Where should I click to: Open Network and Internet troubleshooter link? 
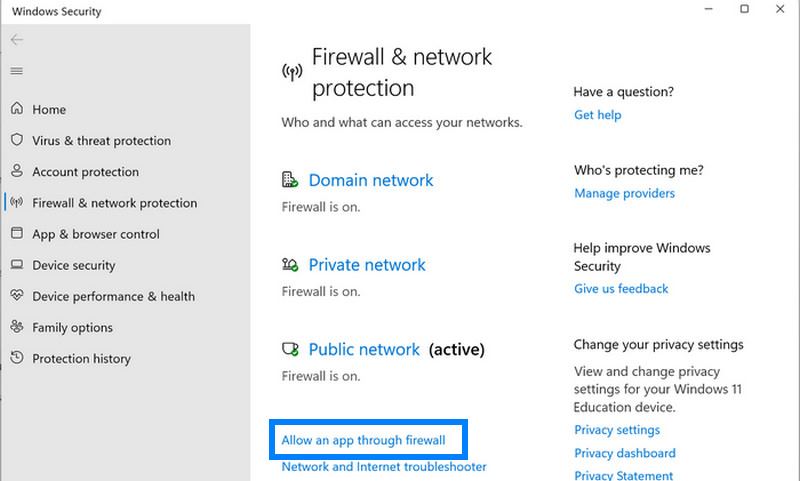384,467
